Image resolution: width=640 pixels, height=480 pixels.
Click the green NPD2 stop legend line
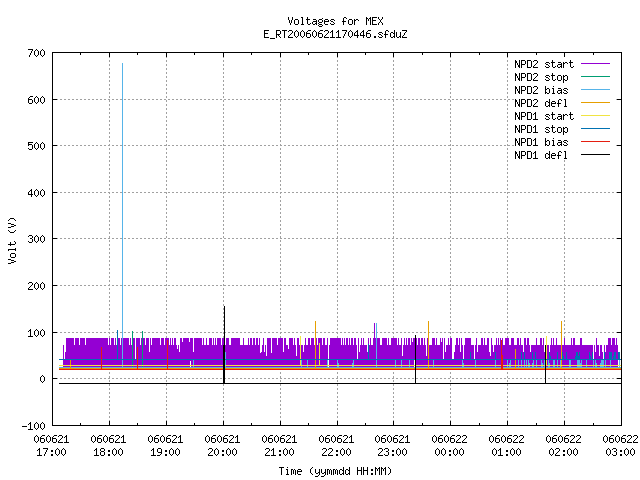[x=595, y=77]
